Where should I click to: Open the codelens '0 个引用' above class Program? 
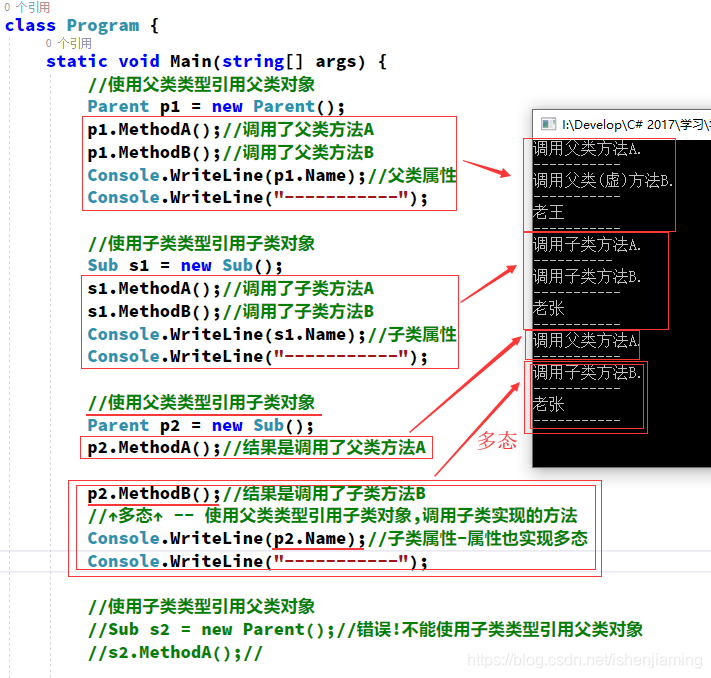27,7
